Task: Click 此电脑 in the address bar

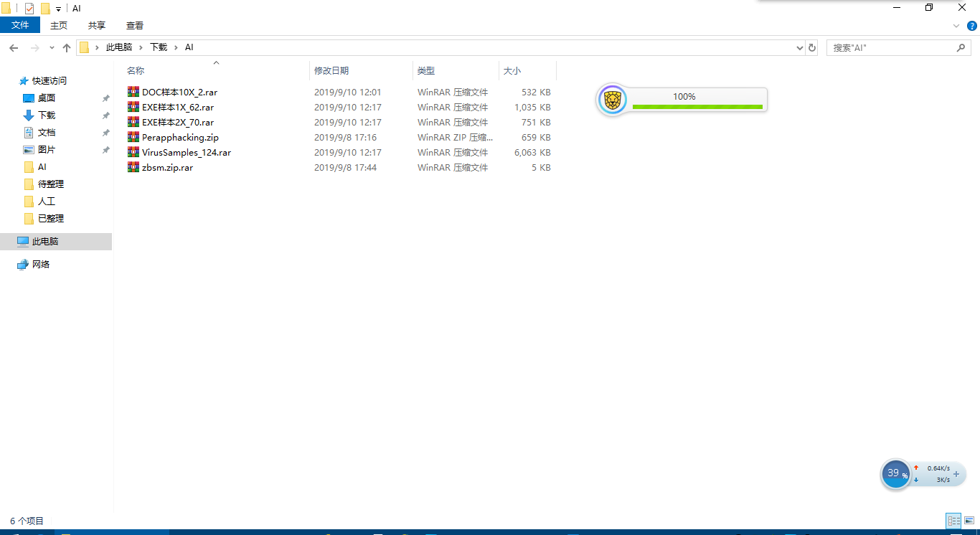Action: click(x=119, y=47)
